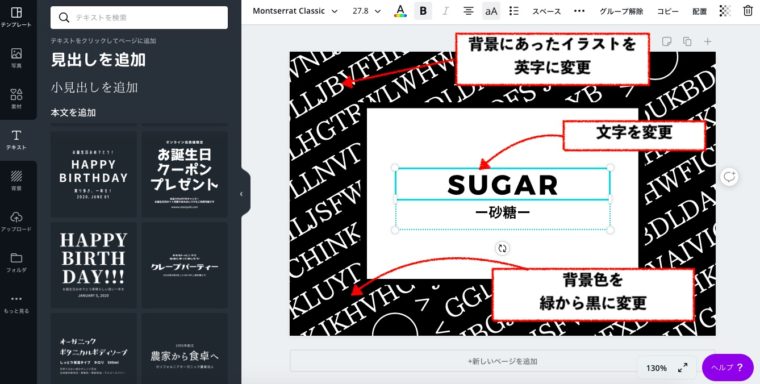Duplicate the page with copy icon
The width and height of the screenshot is (760, 384).
pos(687,42)
